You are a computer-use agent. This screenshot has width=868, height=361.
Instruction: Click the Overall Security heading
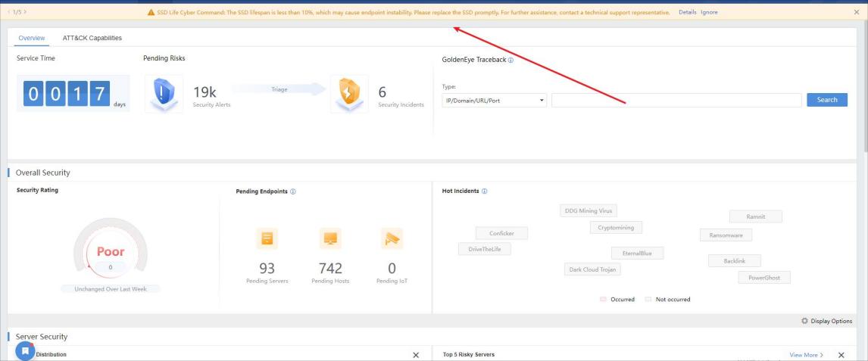[x=42, y=173]
